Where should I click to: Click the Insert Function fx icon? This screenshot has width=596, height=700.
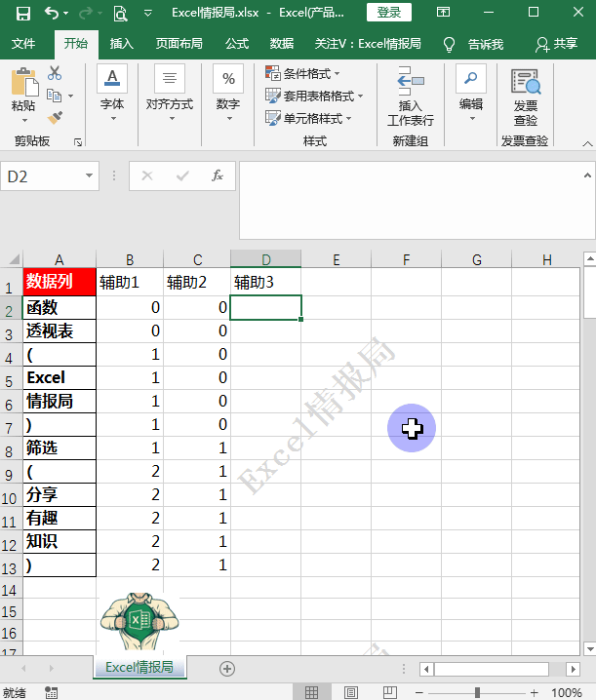218,175
